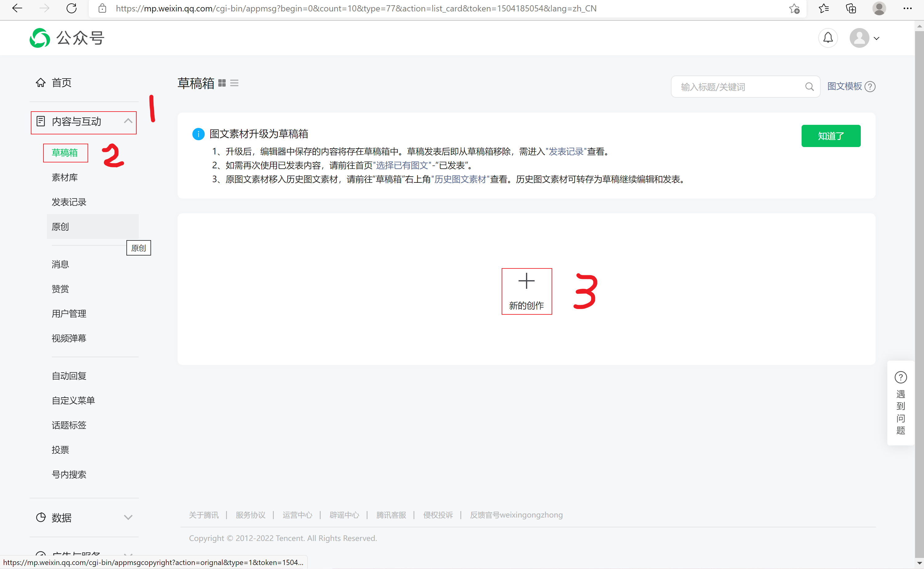924x569 pixels.
Task: Add page to favorites star icon
Action: coord(794,8)
